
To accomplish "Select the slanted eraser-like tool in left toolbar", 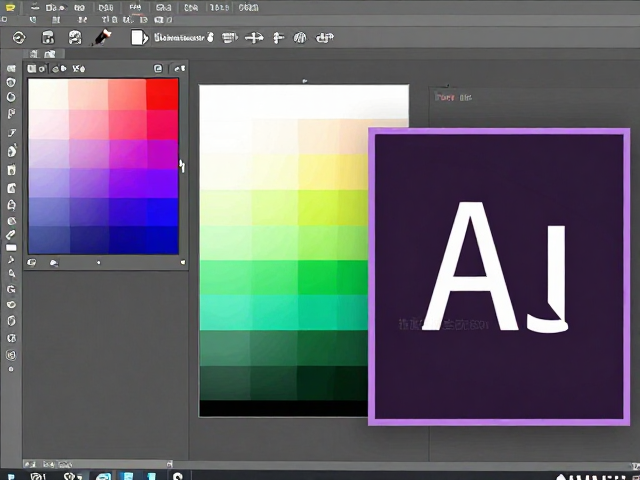I will (11, 235).
